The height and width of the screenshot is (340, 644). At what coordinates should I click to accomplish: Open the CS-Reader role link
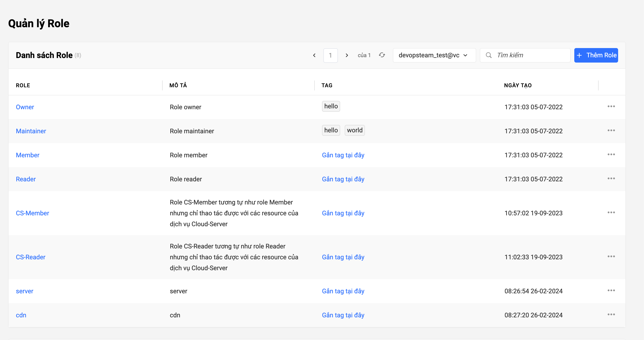30,257
